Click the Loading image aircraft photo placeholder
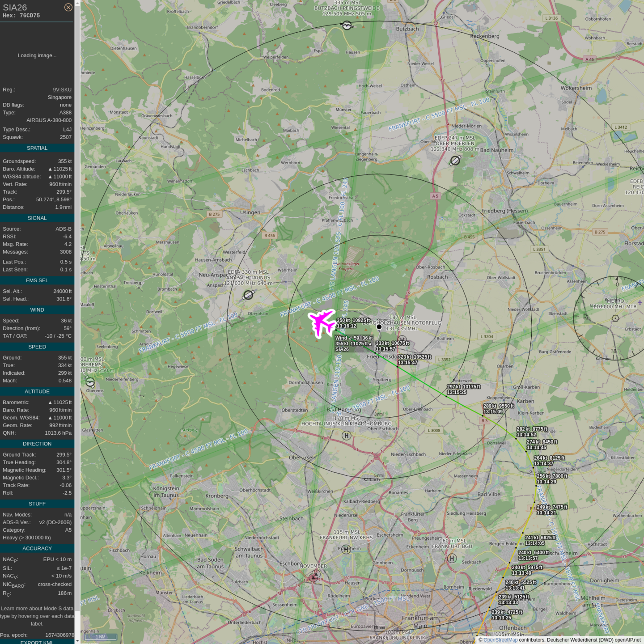Viewport: 644px width, 644px height. [37, 55]
